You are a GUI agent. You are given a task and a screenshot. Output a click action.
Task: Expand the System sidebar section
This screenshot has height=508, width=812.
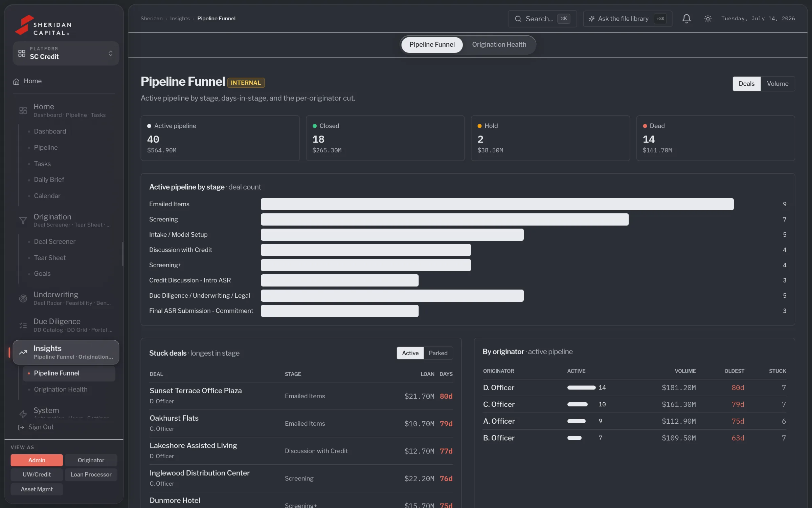click(66, 412)
